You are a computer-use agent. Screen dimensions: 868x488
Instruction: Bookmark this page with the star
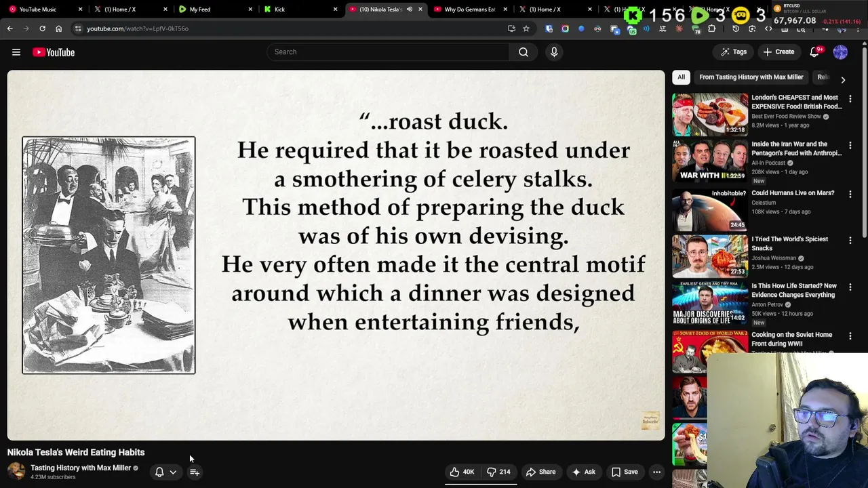click(x=526, y=28)
